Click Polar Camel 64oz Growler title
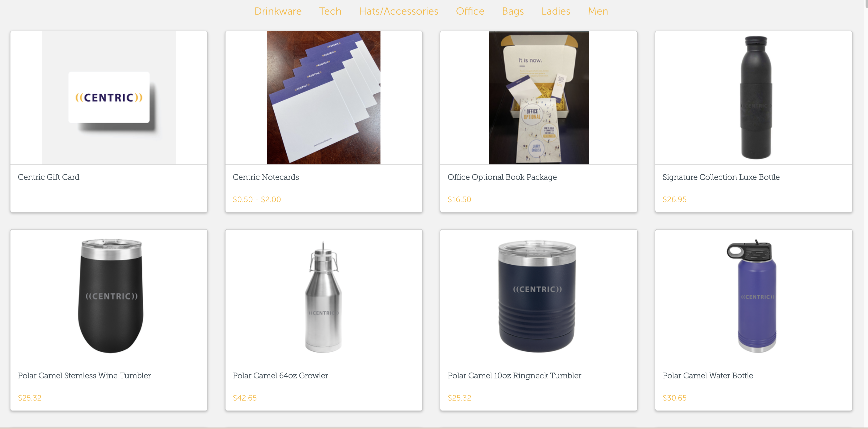The height and width of the screenshot is (429, 868). [280, 375]
